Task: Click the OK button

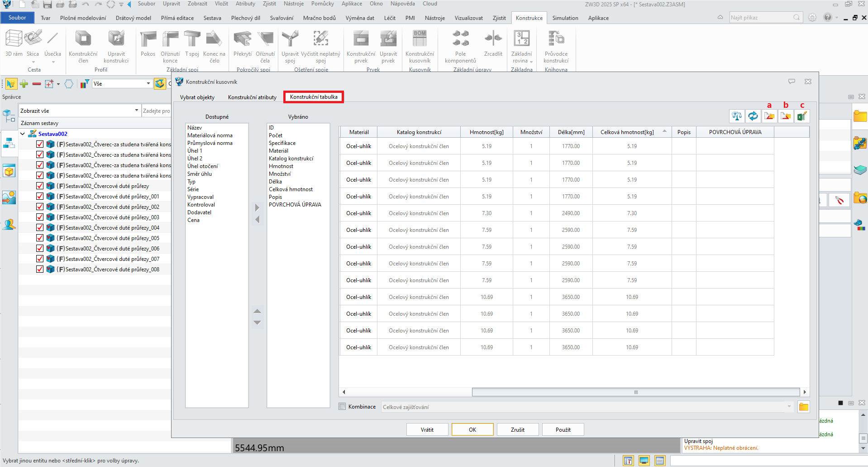Action: 472,429
